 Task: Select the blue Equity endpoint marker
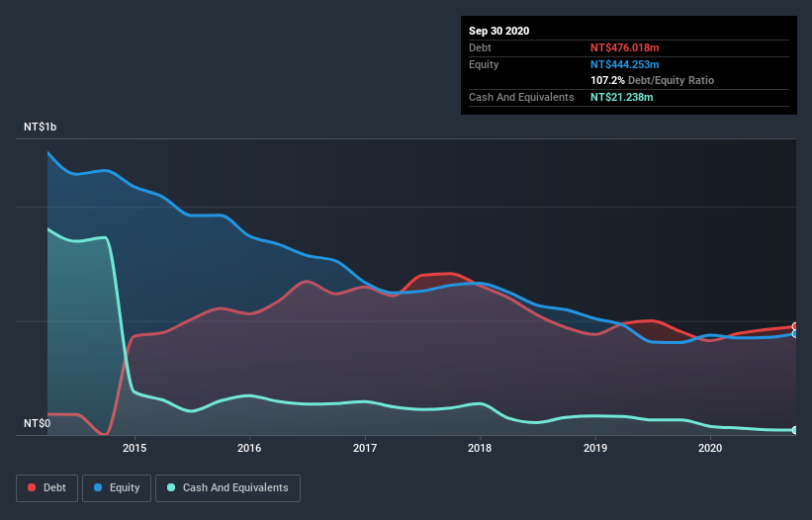[795, 334]
